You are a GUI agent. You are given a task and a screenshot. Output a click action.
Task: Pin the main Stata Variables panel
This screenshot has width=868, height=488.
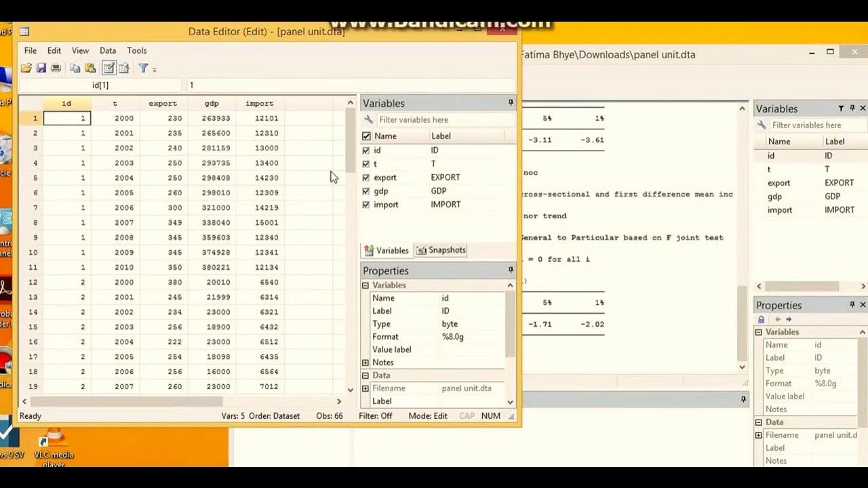[852, 108]
